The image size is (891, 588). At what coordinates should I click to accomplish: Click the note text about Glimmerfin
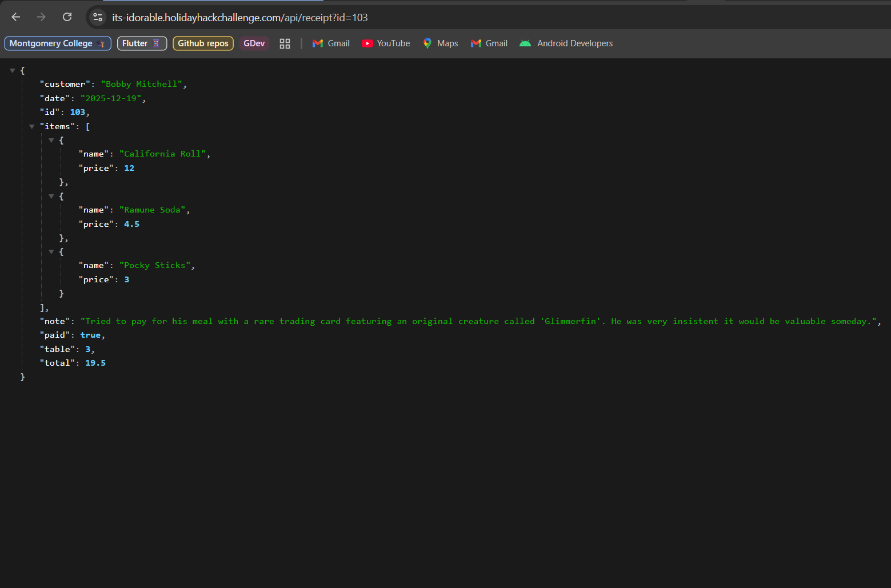tap(478, 322)
